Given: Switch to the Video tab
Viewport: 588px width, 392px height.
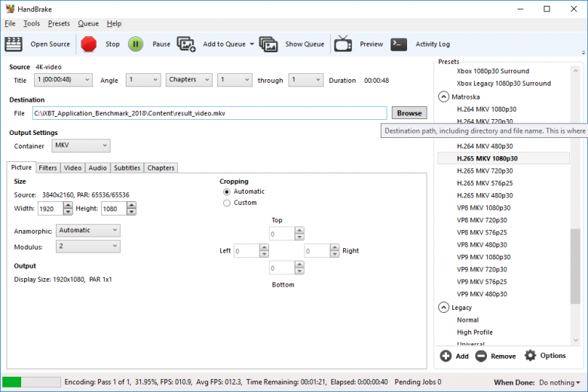Looking at the screenshot, I should click(x=72, y=168).
